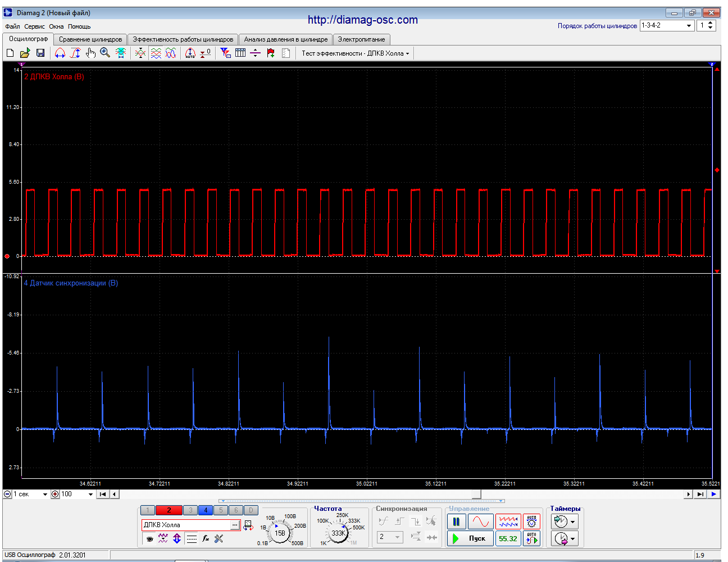728x562 pixels.
Task: Visit the http://diamag-osc.com link
Action: (x=363, y=20)
